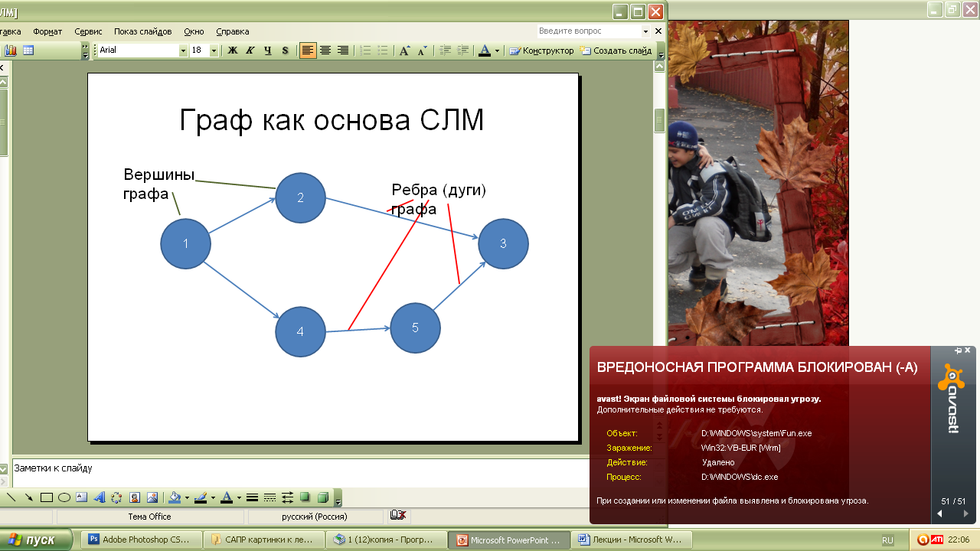Click the RU language indicator
Image resolution: width=980 pixels, height=551 pixels.
click(887, 540)
